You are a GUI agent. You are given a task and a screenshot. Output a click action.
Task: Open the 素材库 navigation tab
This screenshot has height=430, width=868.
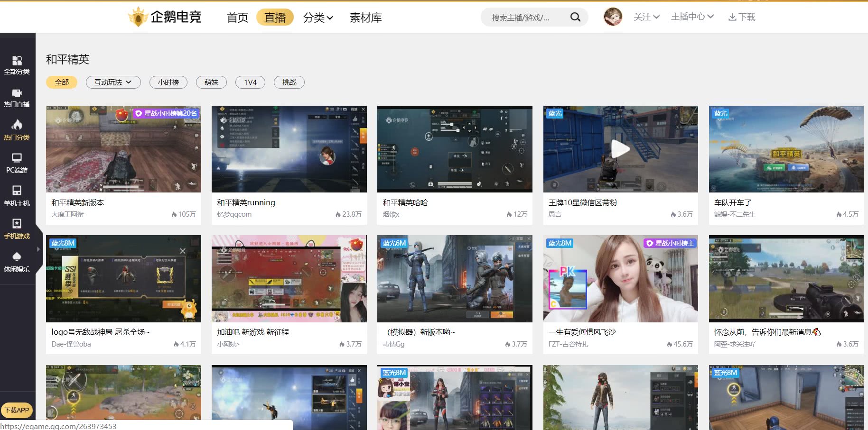pos(365,18)
